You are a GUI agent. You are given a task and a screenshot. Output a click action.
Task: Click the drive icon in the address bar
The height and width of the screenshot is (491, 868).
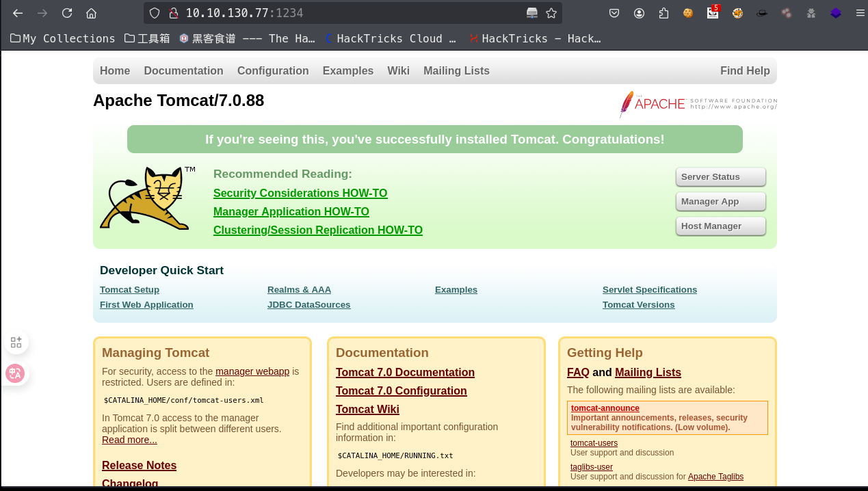tap(532, 13)
